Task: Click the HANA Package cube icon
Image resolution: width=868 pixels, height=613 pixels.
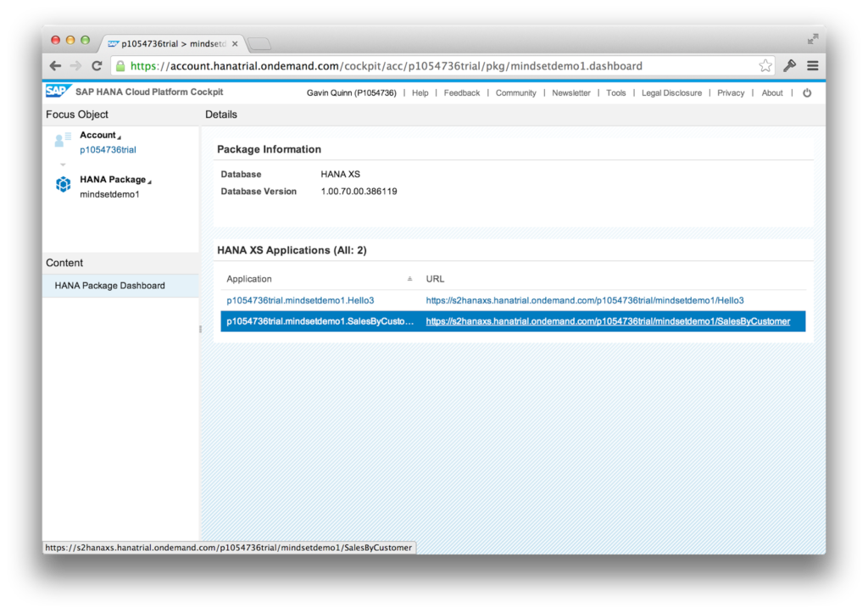Action: coord(63,184)
